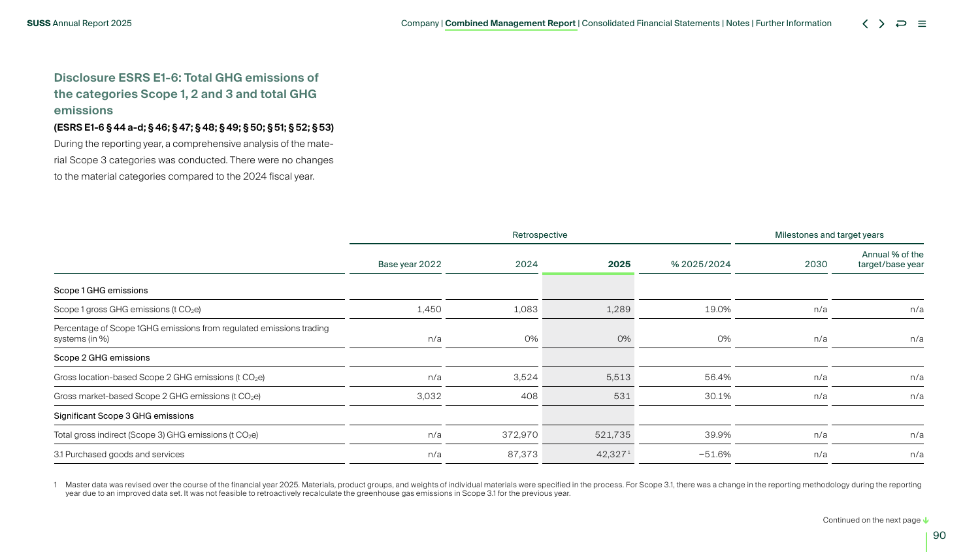Click Gross market-based Scope 2 row label
Viewport: 980px width, 552px height.
click(157, 397)
